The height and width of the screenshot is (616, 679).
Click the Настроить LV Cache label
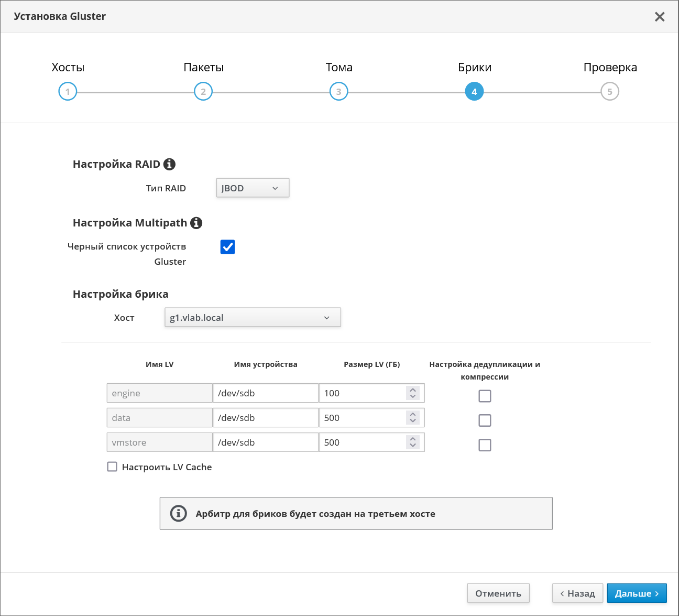[167, 467]
